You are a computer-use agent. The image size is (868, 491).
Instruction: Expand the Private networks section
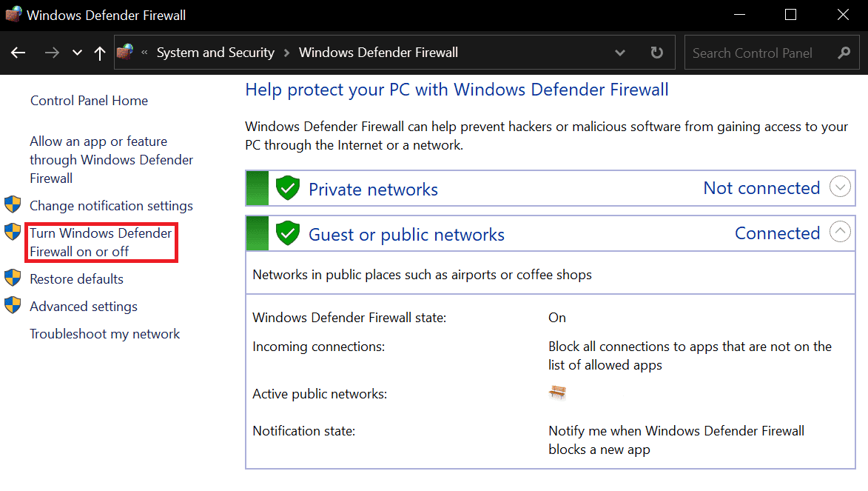840,187
